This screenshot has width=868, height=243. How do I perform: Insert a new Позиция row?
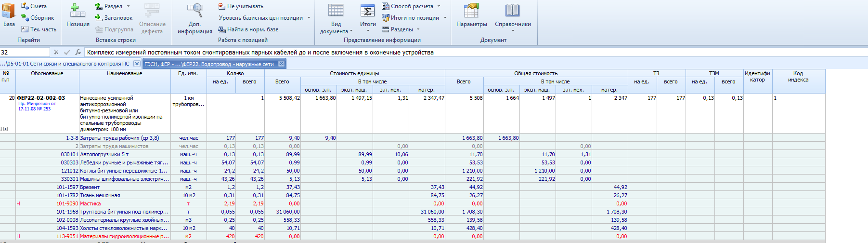[78, 15]
